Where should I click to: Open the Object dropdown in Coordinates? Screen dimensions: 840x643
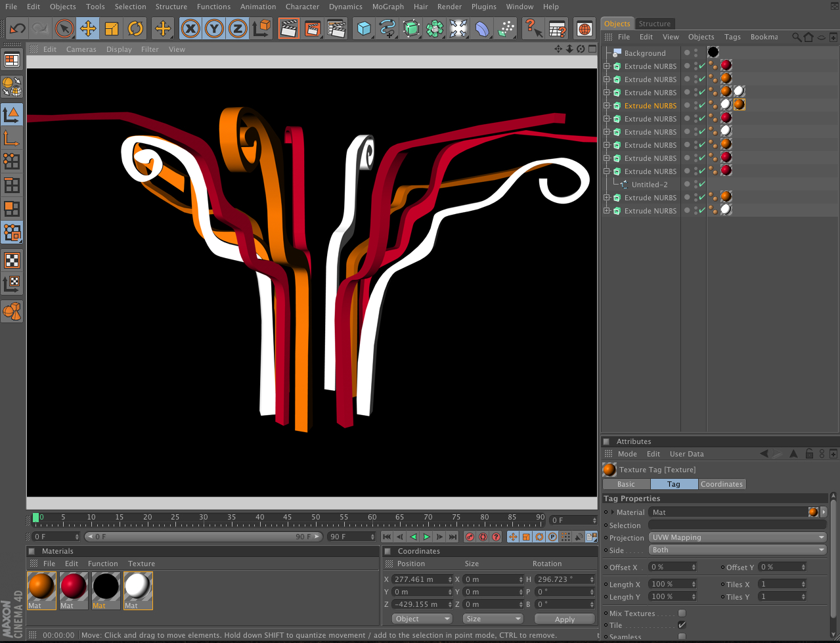pos(422,619)
